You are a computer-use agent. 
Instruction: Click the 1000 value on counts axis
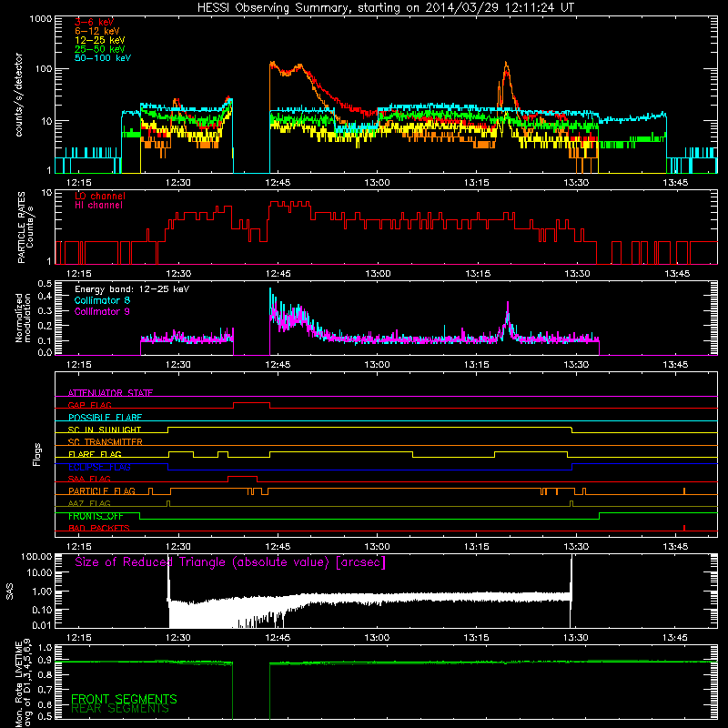(x=41, y=19)
